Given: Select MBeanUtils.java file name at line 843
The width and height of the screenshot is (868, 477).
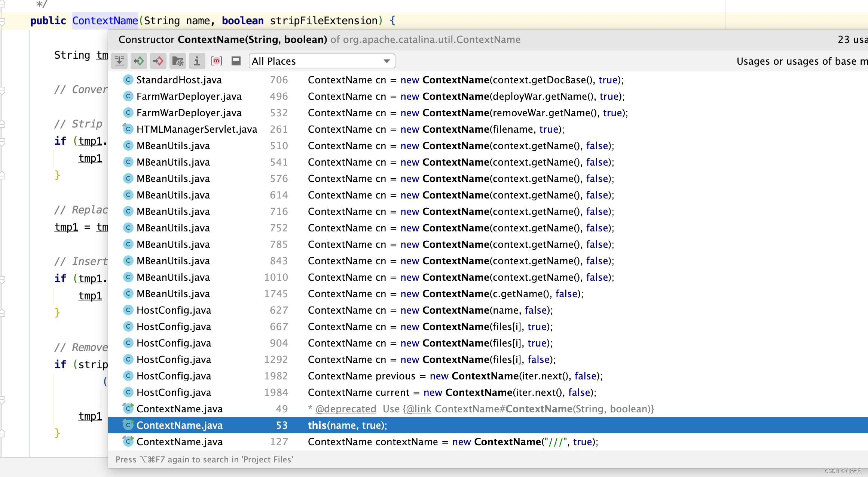Looking at the screenshot, I should (x=173, y=261).
